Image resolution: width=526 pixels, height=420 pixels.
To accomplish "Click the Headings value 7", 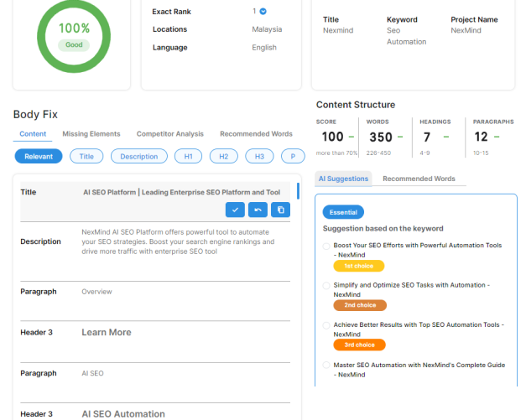I will tap(427, 137).
